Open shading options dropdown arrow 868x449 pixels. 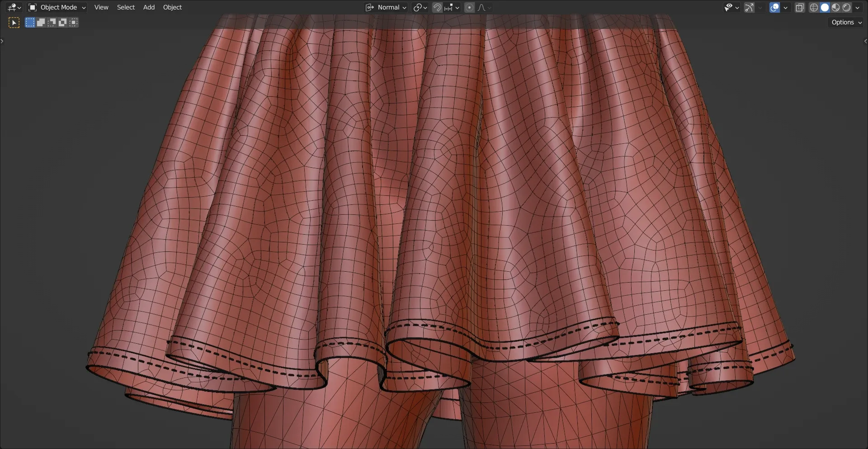click(857, 7)
